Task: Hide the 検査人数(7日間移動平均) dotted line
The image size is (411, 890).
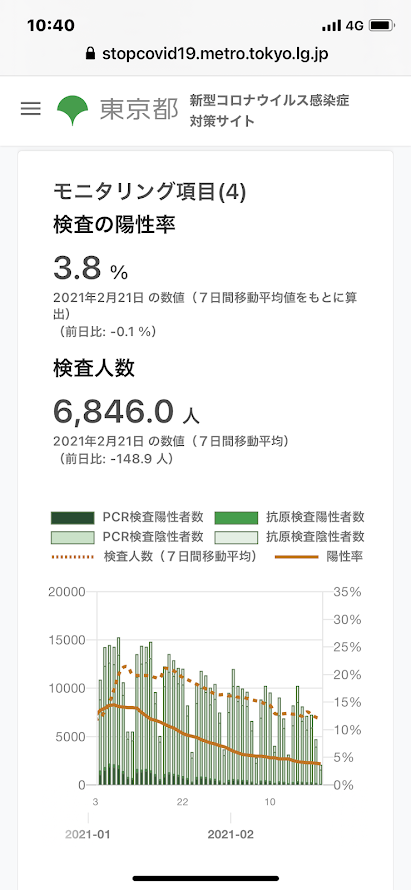Action: click(154, 556)
